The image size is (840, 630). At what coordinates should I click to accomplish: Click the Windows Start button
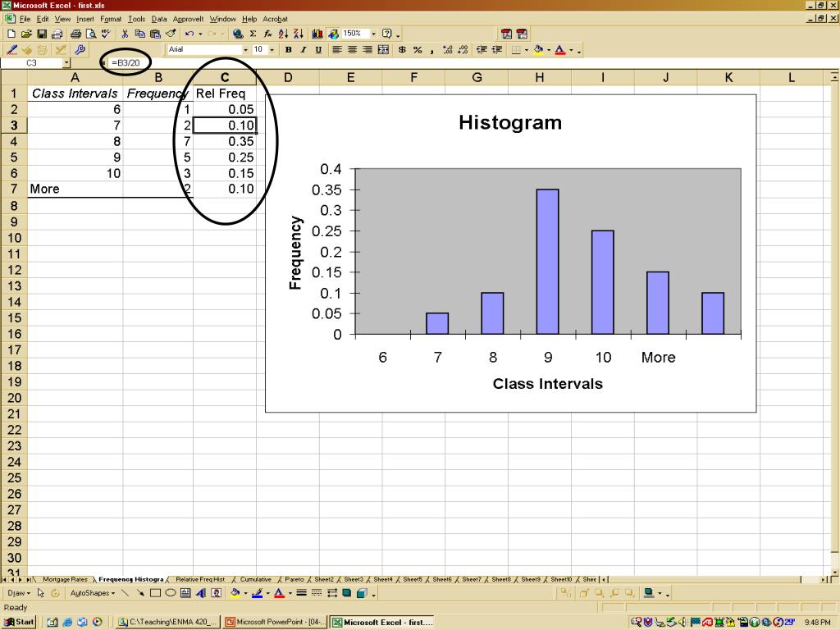click(19, 622)
